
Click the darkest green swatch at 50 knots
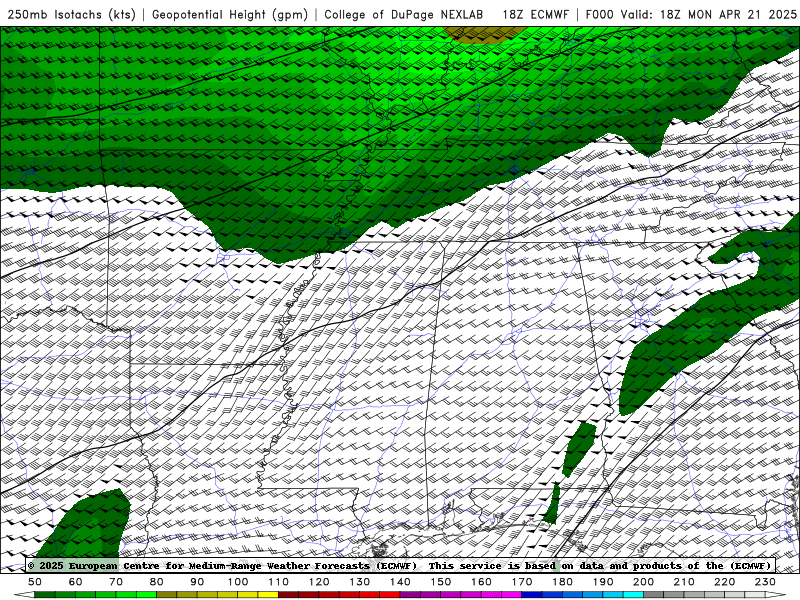(45, 595)
